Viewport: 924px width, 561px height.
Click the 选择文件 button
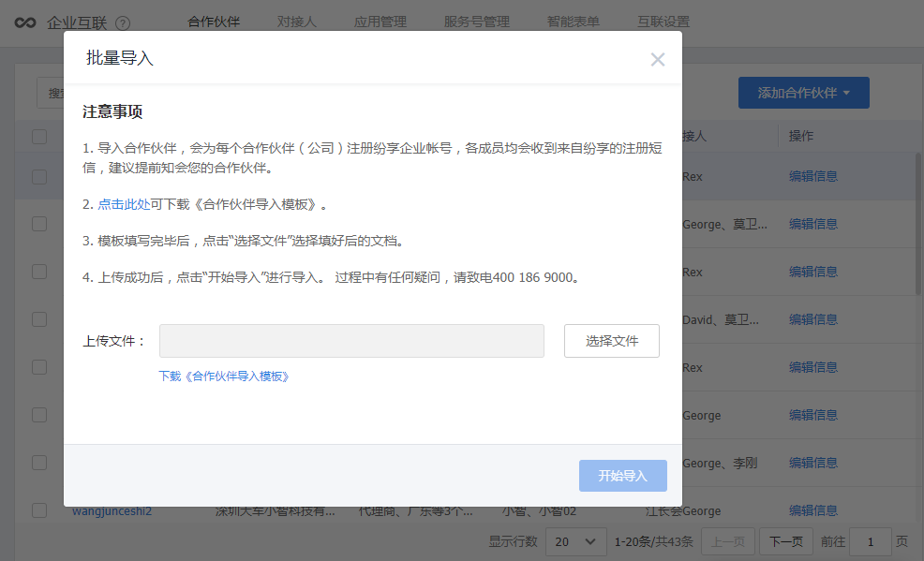click(x=612, y=341)
